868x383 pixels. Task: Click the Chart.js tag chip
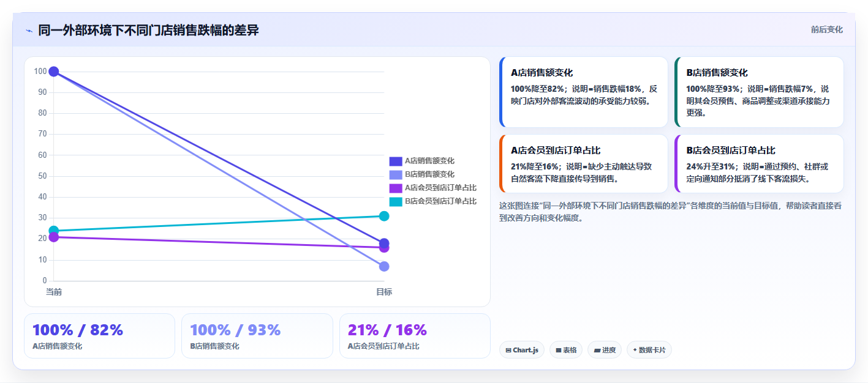(522, 350)
